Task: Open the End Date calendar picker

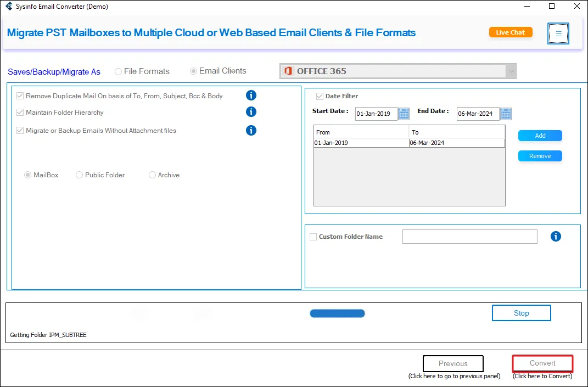Action: (x=506, y=114)
